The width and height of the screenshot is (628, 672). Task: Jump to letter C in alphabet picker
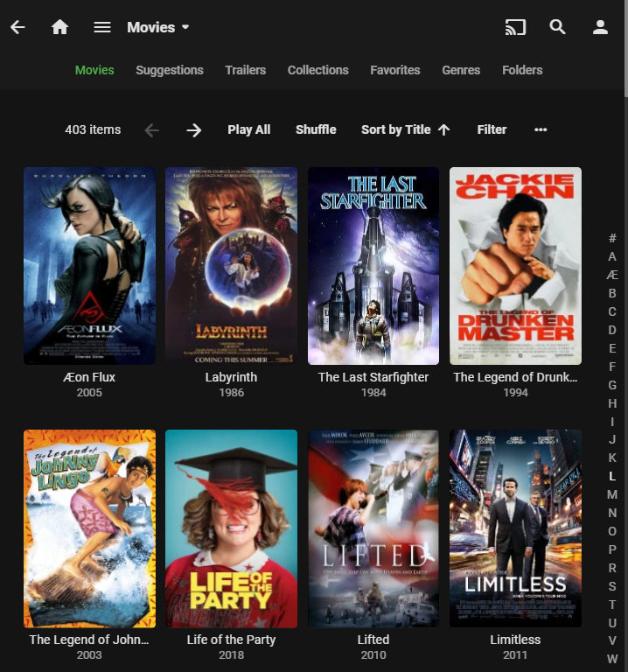[x=612, y=311]
